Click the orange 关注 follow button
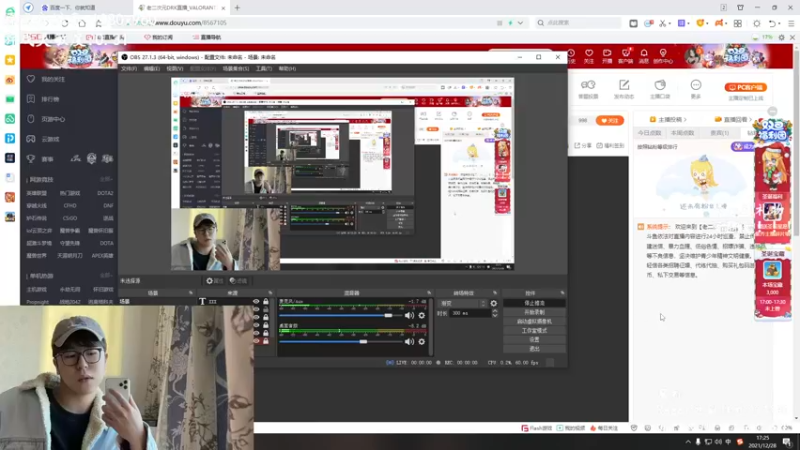 coord(610,120)
